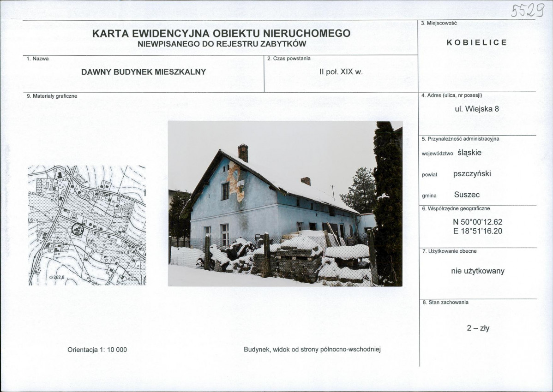Click the date "II poł. XIX w."
Image resolution: width=553 pixels, height=392 pixels.
341,72
